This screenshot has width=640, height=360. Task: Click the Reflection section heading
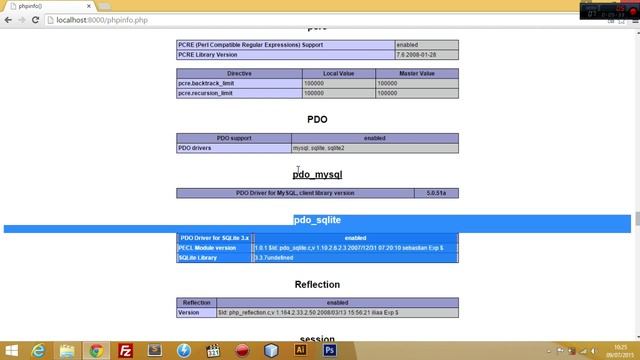pyautogui.click(x=317, y=284)
